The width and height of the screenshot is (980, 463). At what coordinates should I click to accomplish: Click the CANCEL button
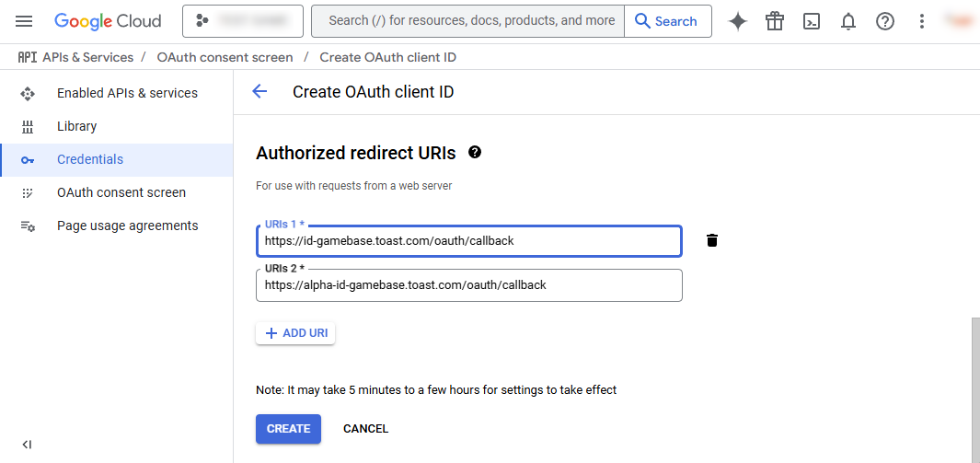pyautogui.click(x=365, y=429)
